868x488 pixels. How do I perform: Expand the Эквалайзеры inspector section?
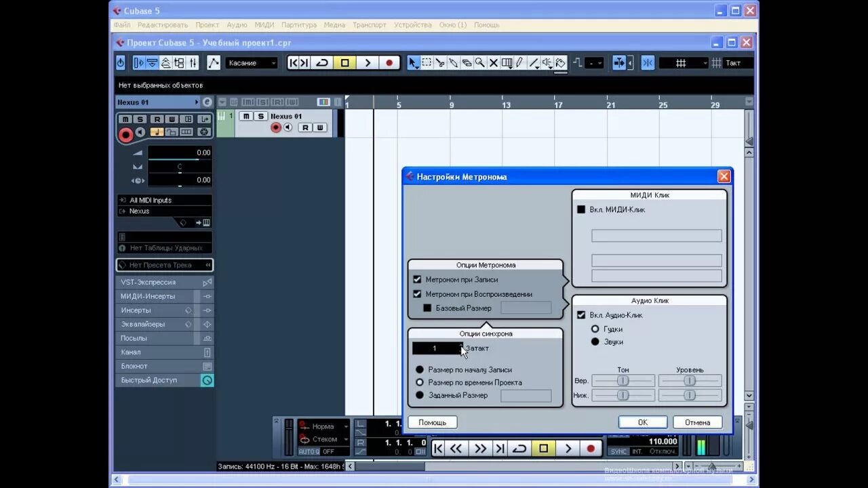click(x=165, y=324)
